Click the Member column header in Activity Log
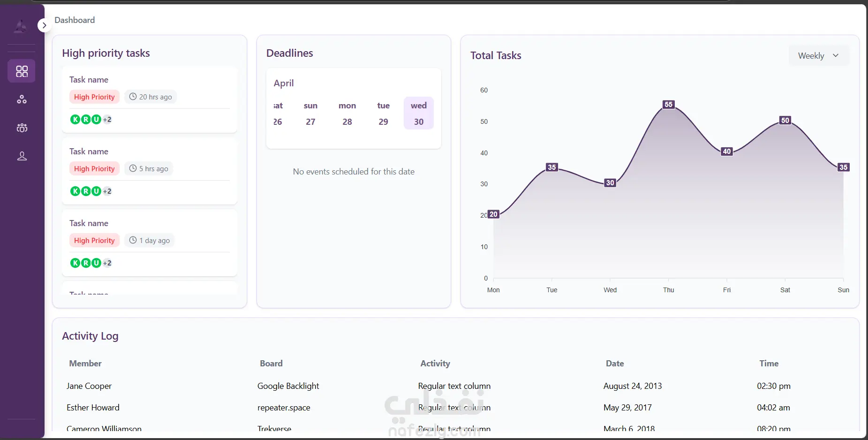 pyautogui.click(x=85, y=364)
